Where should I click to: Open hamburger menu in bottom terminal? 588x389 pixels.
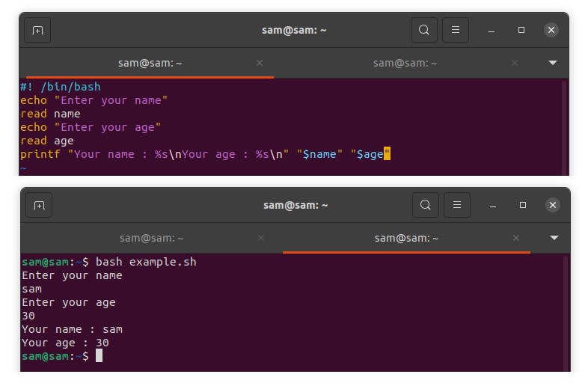click(457, 205)
